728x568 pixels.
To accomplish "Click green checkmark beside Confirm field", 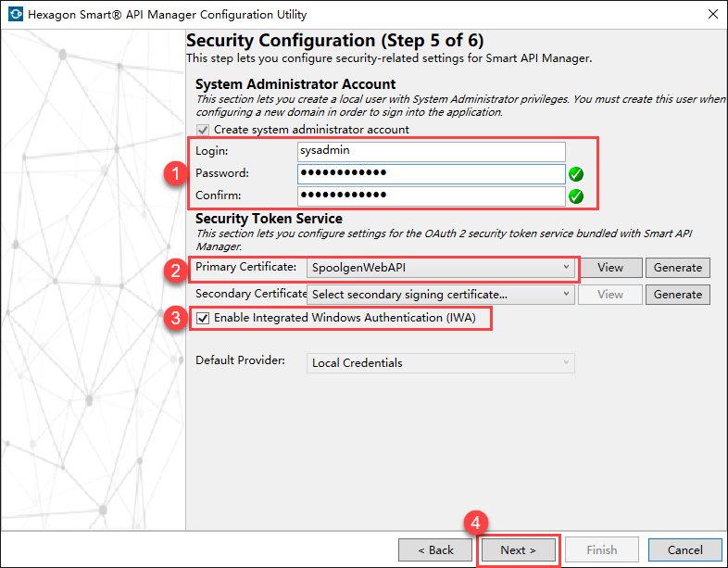I will point(576,196).
